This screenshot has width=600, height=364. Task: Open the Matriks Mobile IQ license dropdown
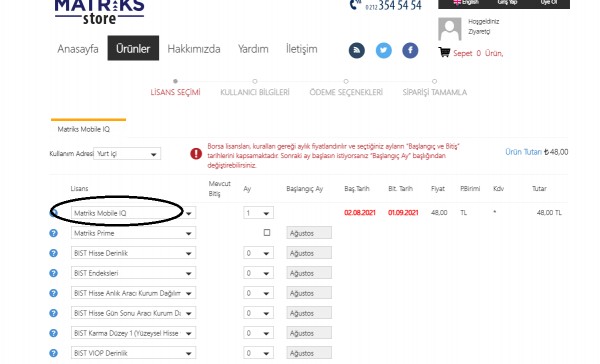pyautogui.click(x=134, y=213)
